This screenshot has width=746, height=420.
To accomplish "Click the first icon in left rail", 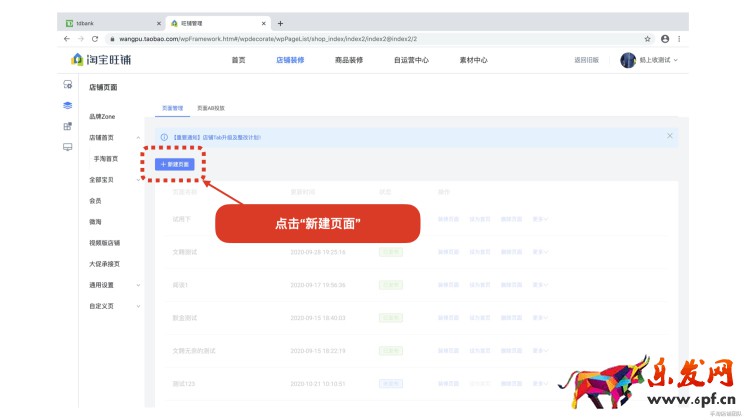I will (x=67, y=85).
